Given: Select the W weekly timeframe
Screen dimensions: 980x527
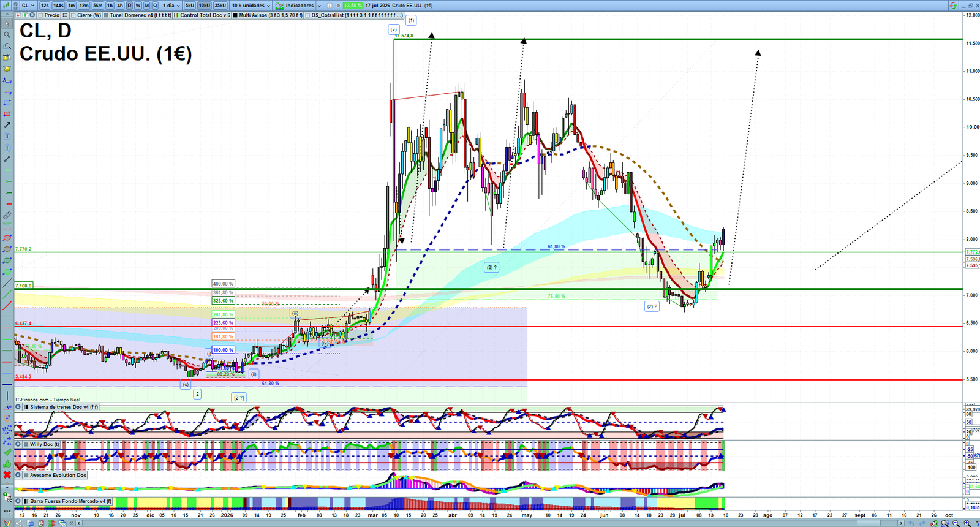Looking at the screenshot, I should pos(138,5).
